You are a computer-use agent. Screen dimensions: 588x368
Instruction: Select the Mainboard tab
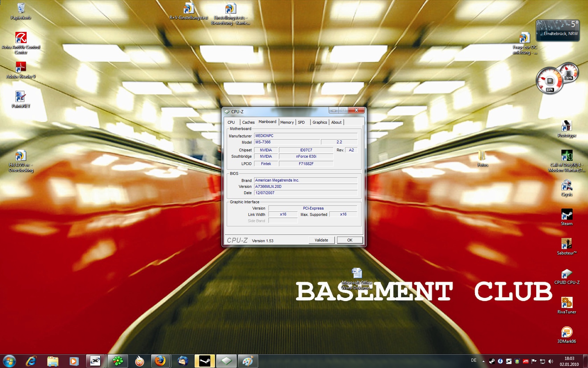(267, 122)
